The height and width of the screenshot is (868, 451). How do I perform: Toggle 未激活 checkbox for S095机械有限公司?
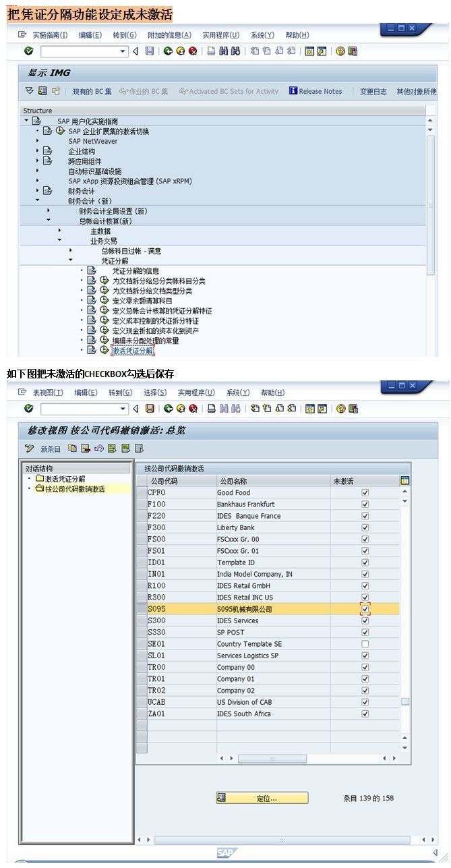365,609
